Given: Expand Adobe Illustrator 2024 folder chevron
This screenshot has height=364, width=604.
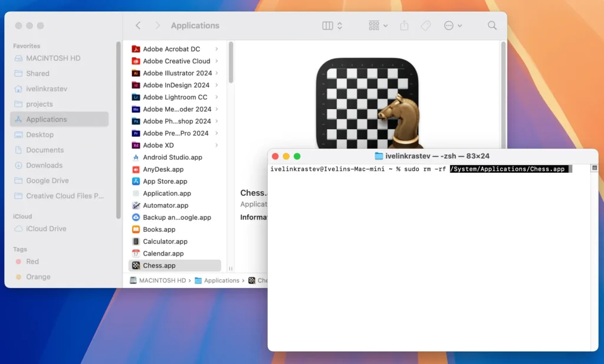Looking at the screenshot, I should click(216, 73).
